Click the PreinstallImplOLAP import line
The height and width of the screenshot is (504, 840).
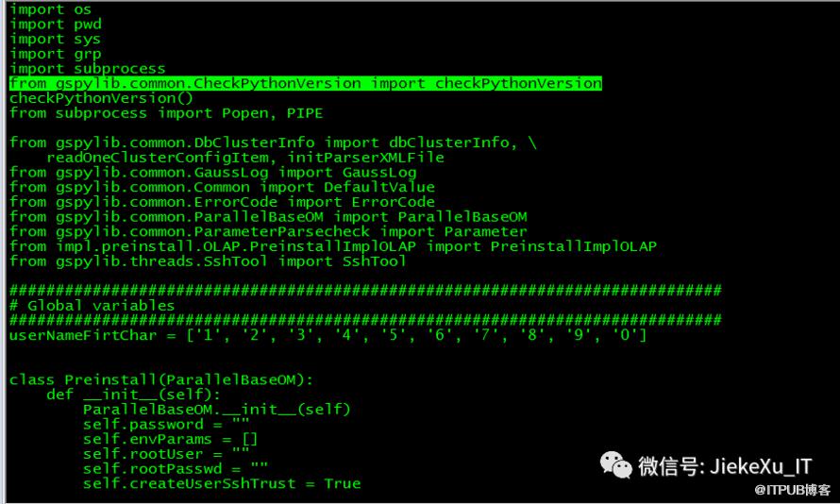332,246
